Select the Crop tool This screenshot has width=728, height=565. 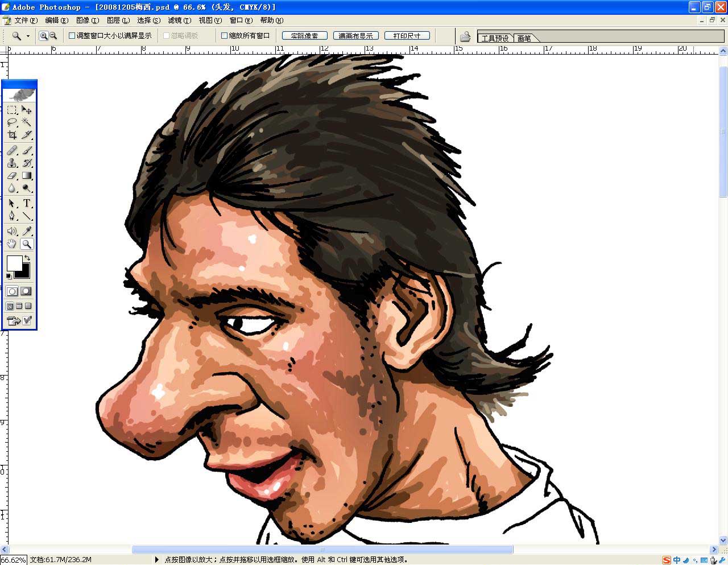tap(12, 135)
